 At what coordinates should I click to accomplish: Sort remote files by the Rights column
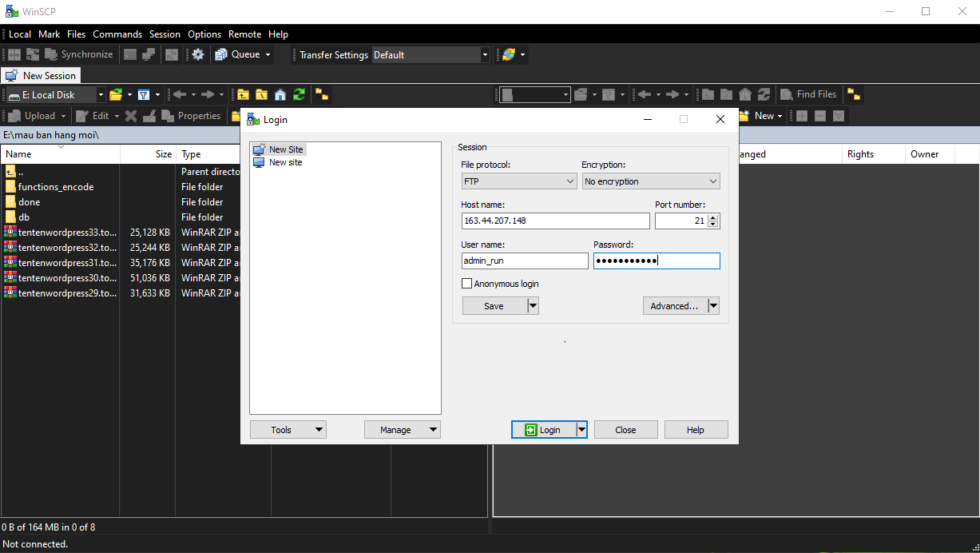click(x=874, y=154)
